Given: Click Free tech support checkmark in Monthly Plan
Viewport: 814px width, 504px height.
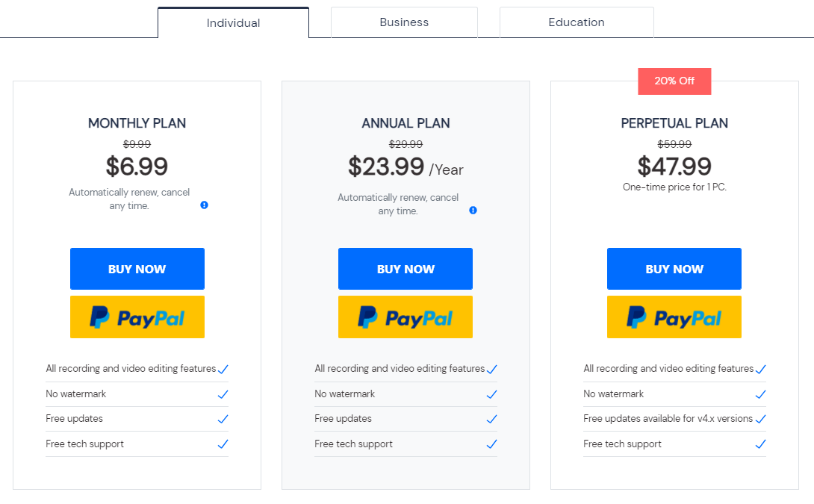Looking at the screenshot, I should click(x=223, y=444).
